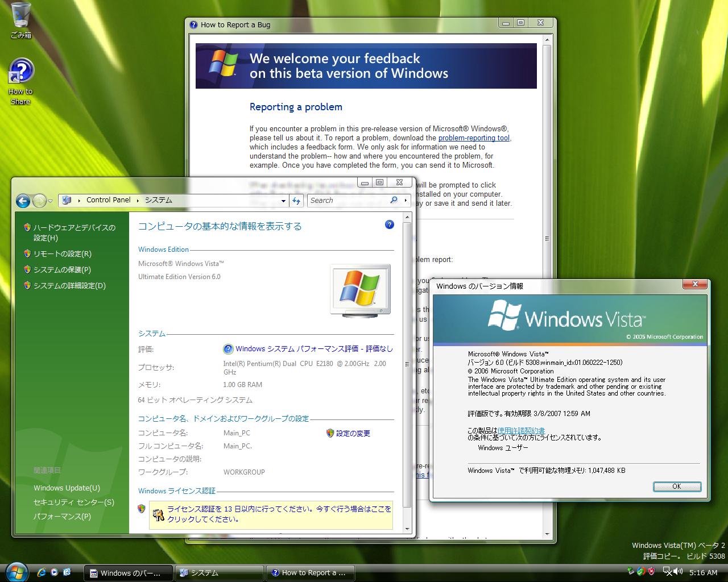
Task: Click the icon beside the パフォーマンス評価 link
Action: click(x=228, y=349)
